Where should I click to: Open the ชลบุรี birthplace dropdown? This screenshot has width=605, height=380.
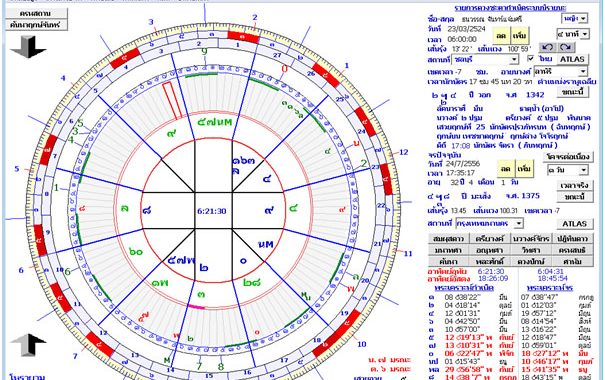485,59
